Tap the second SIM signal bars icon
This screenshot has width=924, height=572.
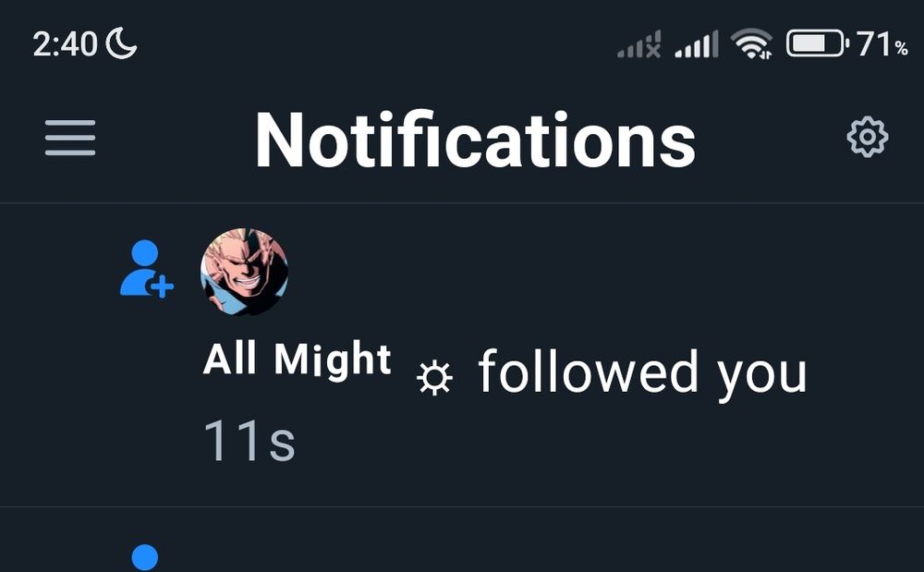(x=697, y=44)
